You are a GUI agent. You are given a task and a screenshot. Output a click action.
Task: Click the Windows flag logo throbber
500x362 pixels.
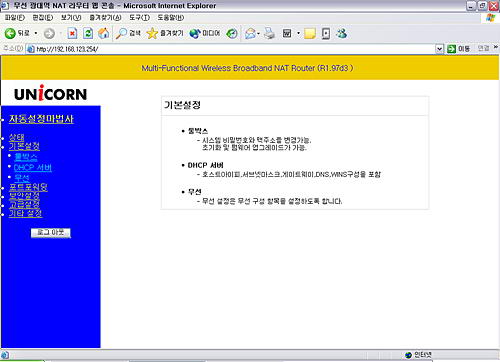point(491,18)
